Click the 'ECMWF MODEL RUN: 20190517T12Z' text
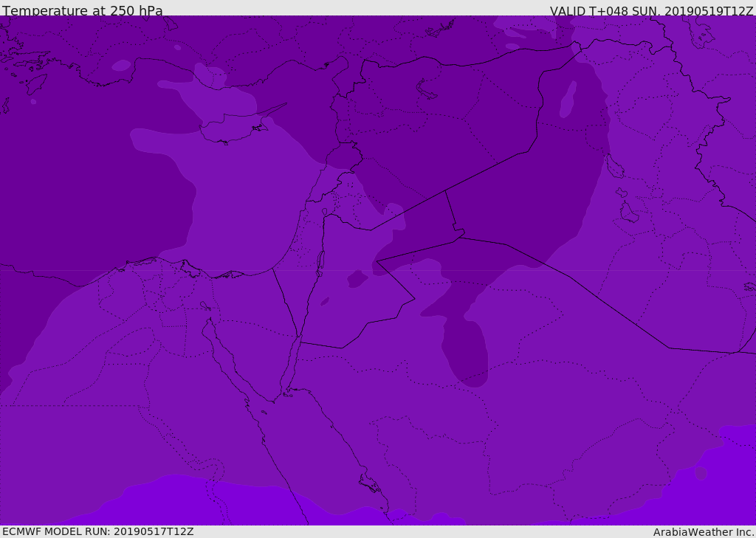Screen dimensions: 756x538 click(x=98, y=531)
